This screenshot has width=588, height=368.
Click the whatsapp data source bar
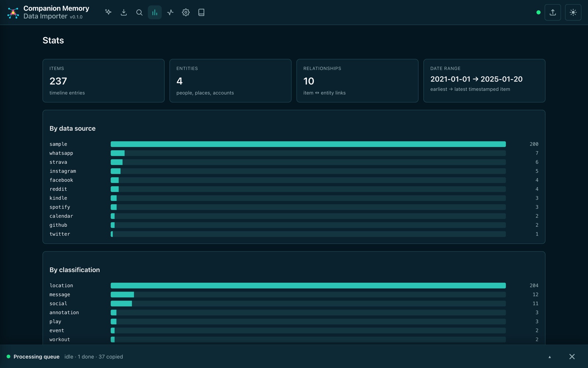308,153
